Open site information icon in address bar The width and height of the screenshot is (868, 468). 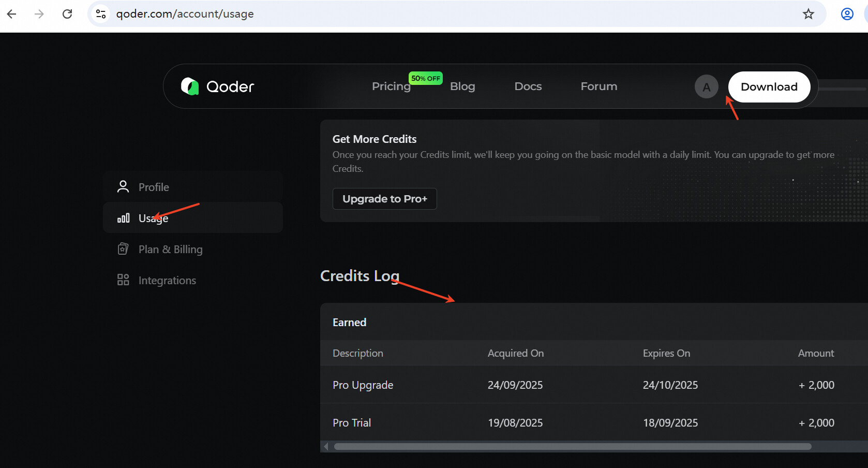[101, 14]
